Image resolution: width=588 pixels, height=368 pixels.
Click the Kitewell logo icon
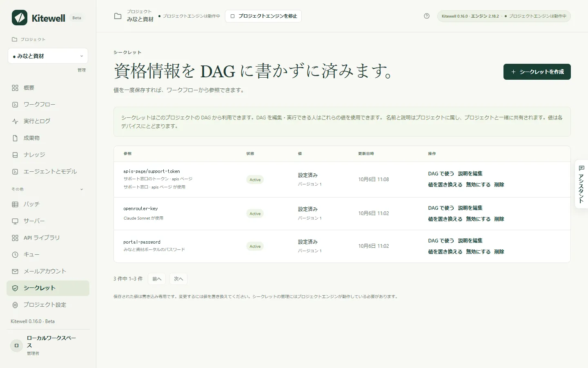click(x=20, y=18)
